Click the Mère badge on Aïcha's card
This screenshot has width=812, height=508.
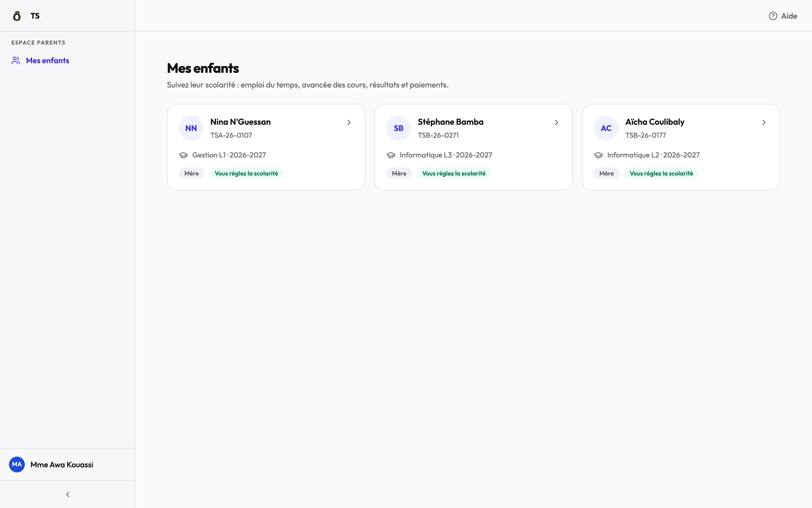607,173
